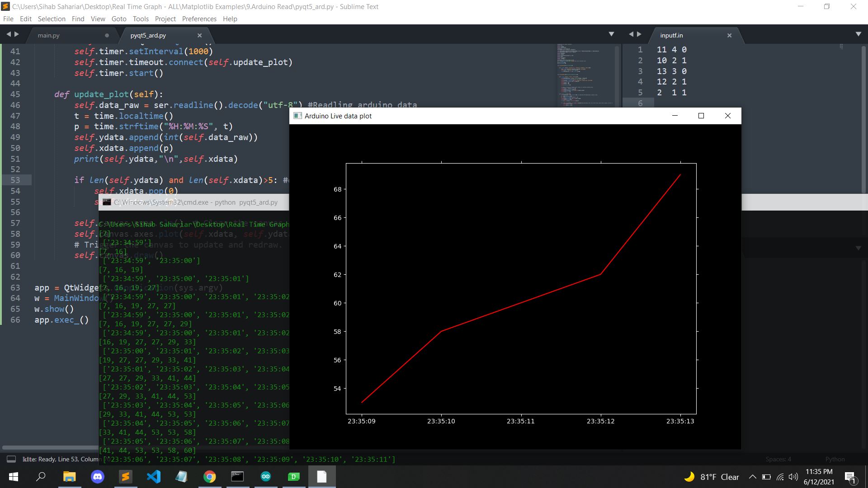Open Sublime Text from taskbar
The width and height of the screenshot is (868, 488).
pyautogui.click(x=125, y=477)
